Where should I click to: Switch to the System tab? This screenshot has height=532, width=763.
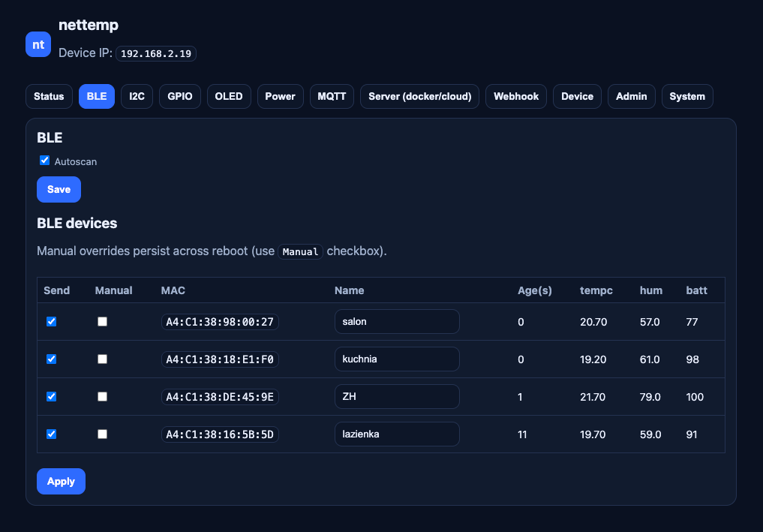point(686,97)
